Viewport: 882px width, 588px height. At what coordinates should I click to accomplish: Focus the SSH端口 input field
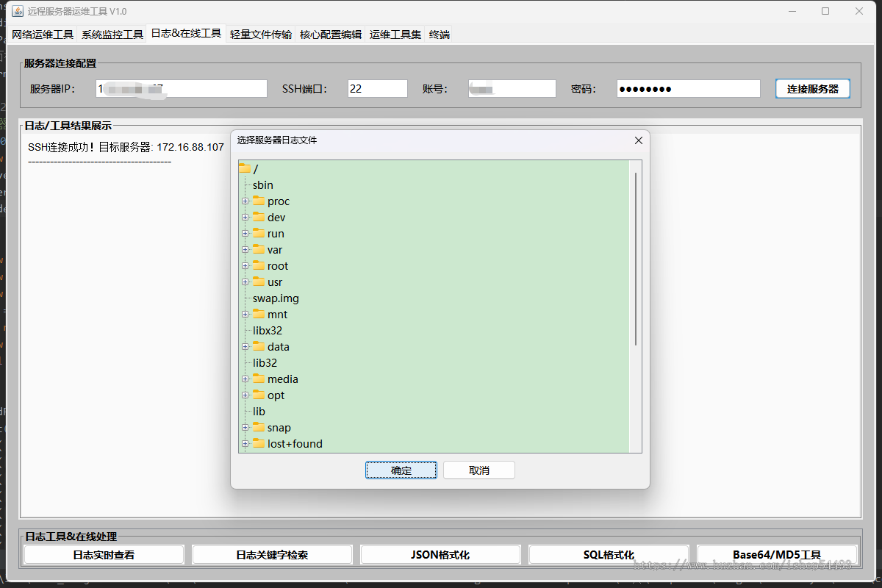coord(378,88)
